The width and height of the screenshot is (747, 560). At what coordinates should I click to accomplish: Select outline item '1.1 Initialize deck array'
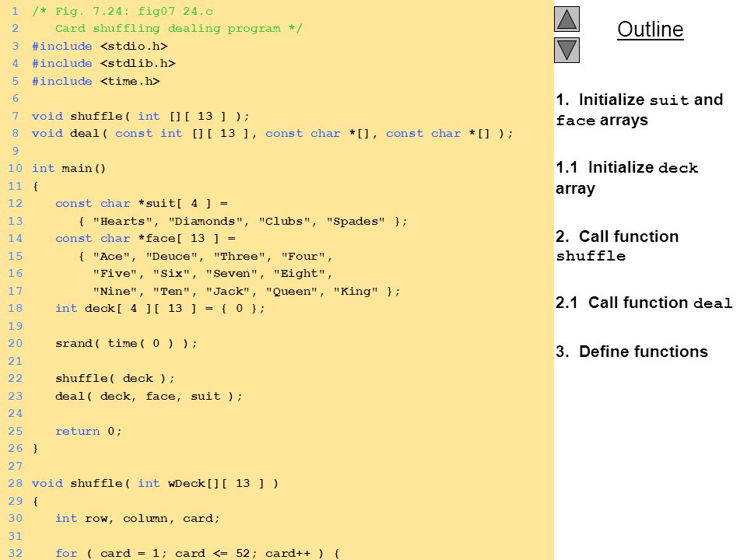[x=627, y=177]
